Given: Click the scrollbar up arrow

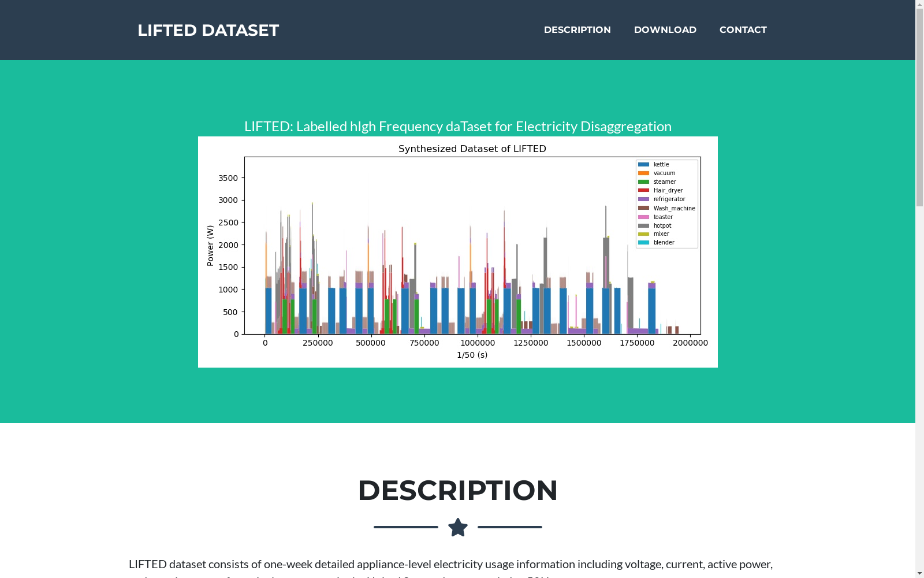Looking at the screenshot, I should 919,4.
